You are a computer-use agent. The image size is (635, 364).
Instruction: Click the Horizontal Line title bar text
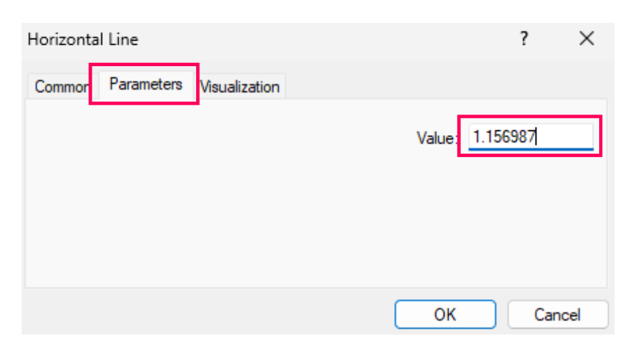point(83,39)
